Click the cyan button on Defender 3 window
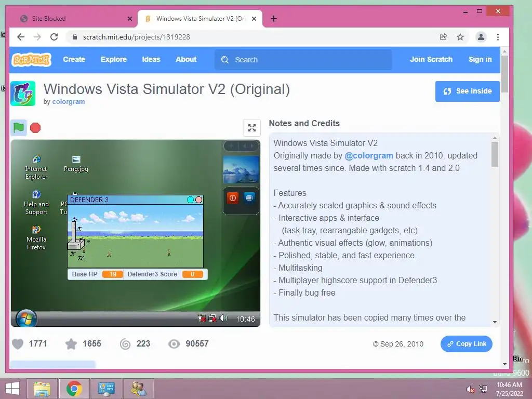Viewport: 532px width, 399px height. click(190, 200)
